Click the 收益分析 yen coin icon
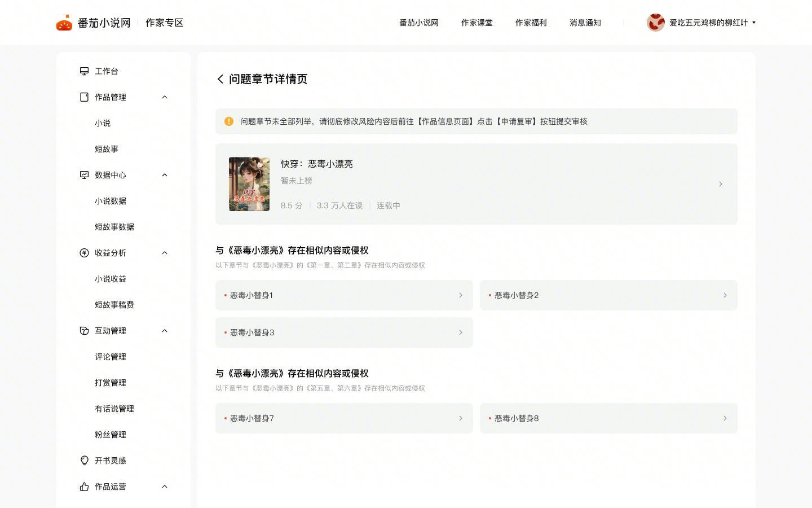Image resolution: width=812 pixels, height=508 pixels. click(84, 253)
